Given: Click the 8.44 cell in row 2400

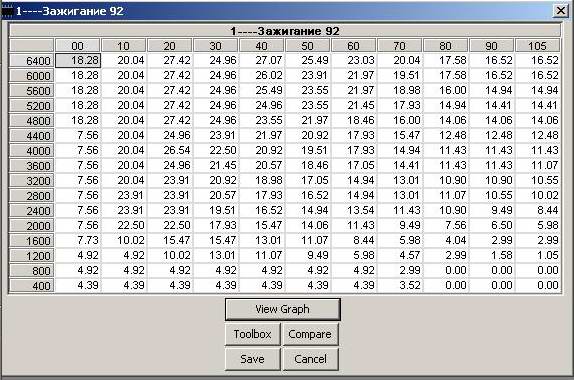Looking at the screenshot, I should (537, 211).
